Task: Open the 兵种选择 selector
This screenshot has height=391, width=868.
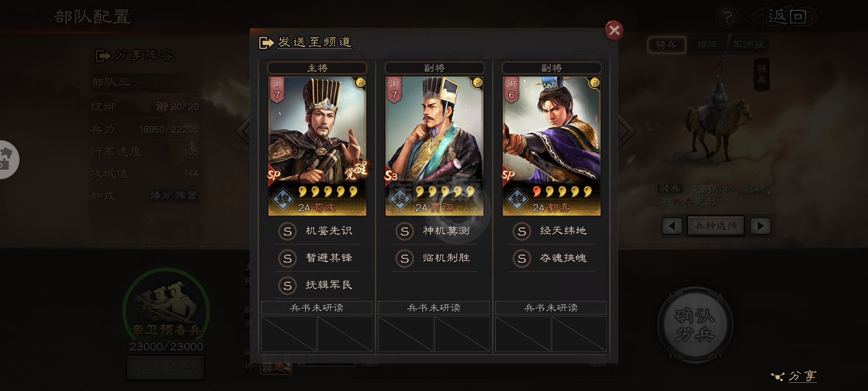Action: coord(716,226)
